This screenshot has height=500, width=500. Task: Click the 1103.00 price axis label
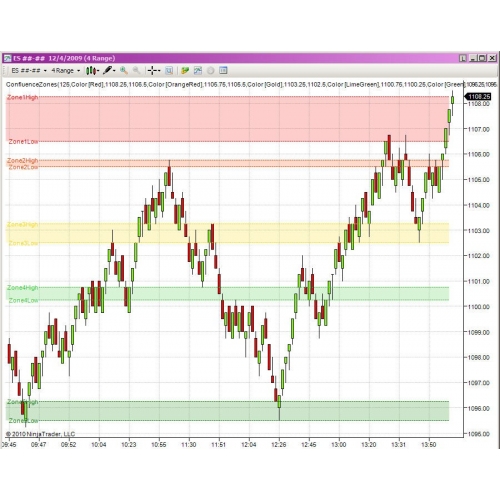479,231
